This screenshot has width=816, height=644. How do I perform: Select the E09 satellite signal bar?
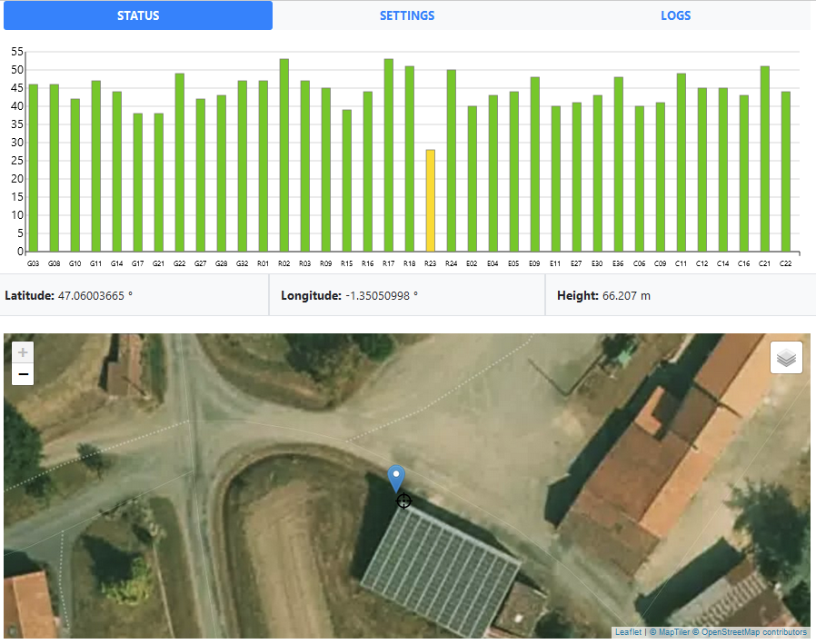click(x=535, y=164)
